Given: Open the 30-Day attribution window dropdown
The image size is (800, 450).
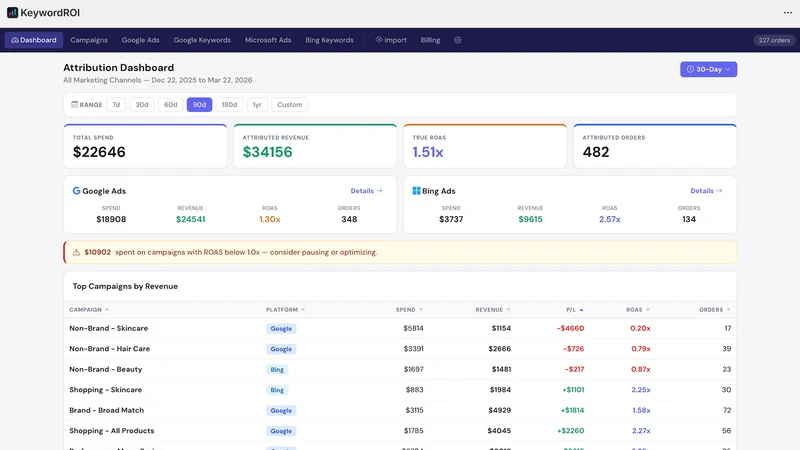Looking at the screenshot, I should [x=708, y=69].
